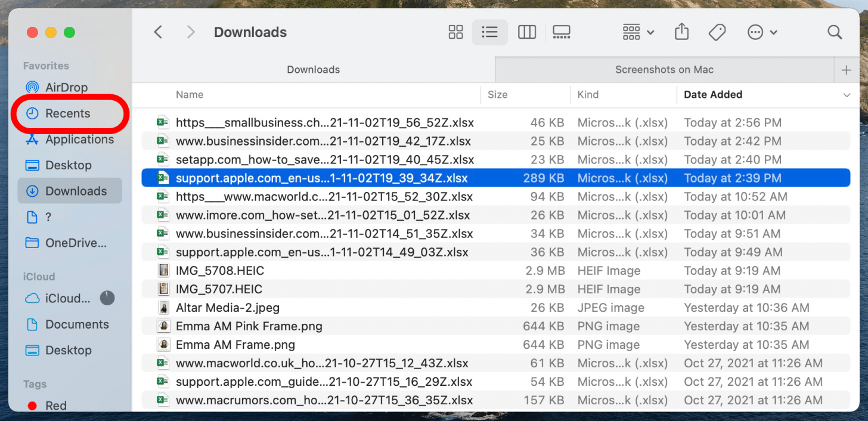Sort by the Size column header
The image size is (868, 421).
click(497, 94)
